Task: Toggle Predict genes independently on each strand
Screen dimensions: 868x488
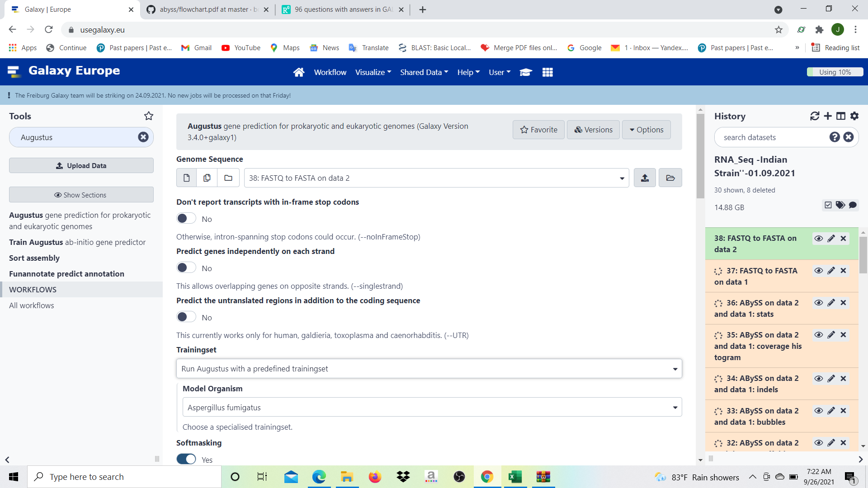Action: coord(186,268)
